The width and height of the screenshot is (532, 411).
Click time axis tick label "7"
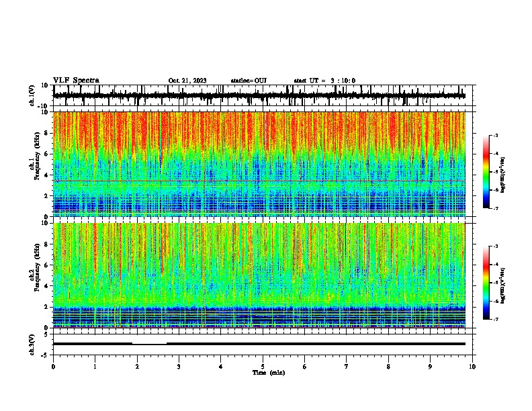coord(347,367)
